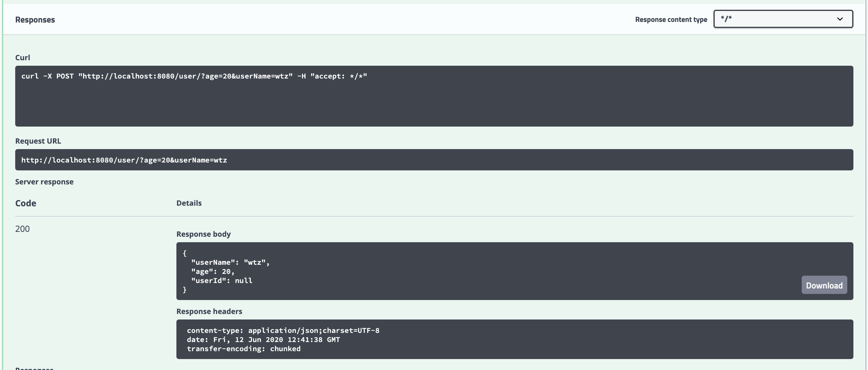Screen dimensions: 868x370
Task: Click the "userName": "wtz" line
Action: [230, 262]
